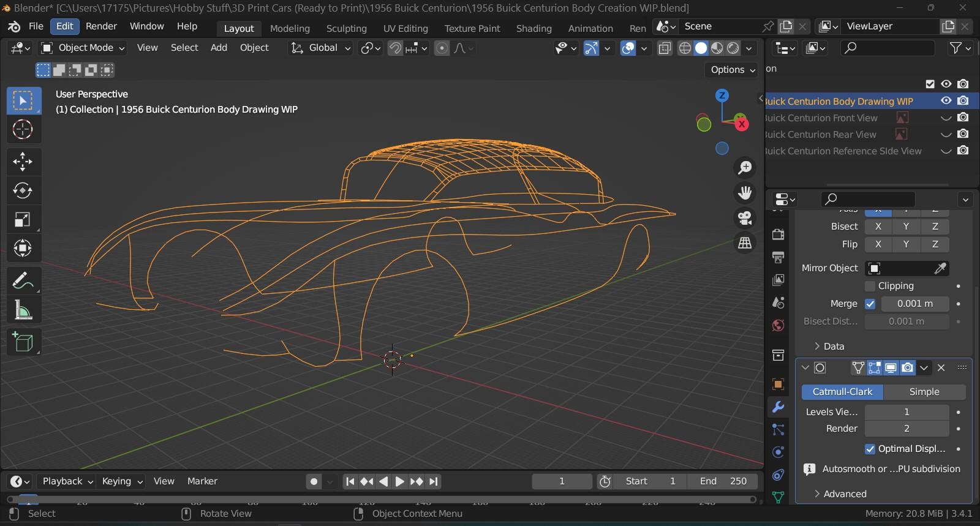Screen dimensions: 980x526
Task: Click the current frame number field
Action: [x=562, y=481]
